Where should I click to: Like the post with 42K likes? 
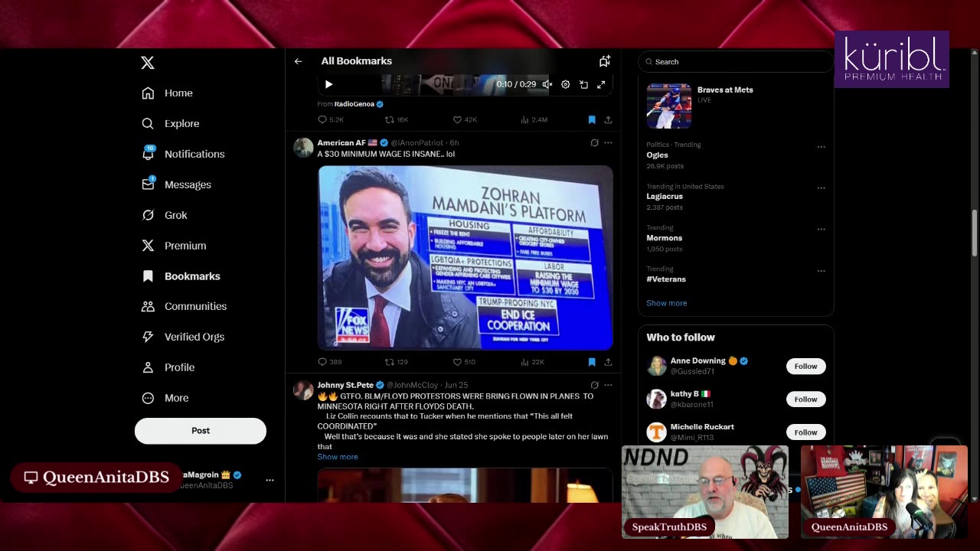[465, 120]
